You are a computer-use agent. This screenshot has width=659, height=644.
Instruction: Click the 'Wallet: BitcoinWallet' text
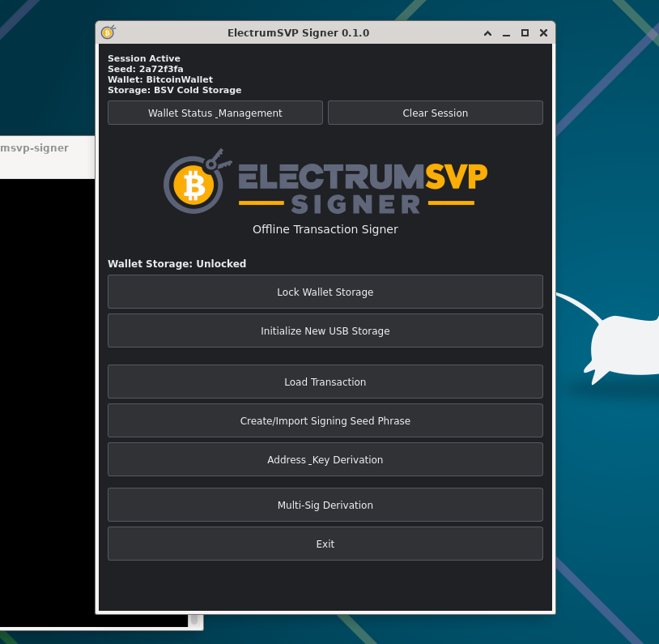160,79
